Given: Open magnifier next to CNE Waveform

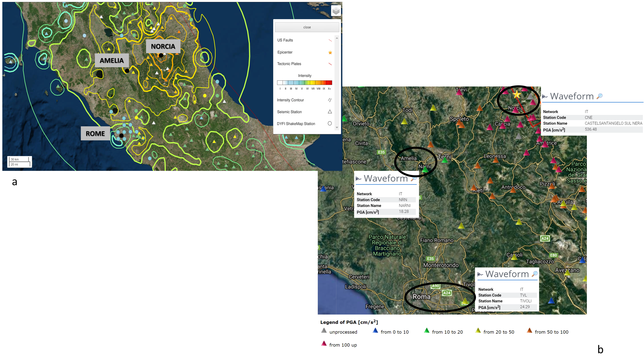Looking at the screenshot, I should (600, 96).
